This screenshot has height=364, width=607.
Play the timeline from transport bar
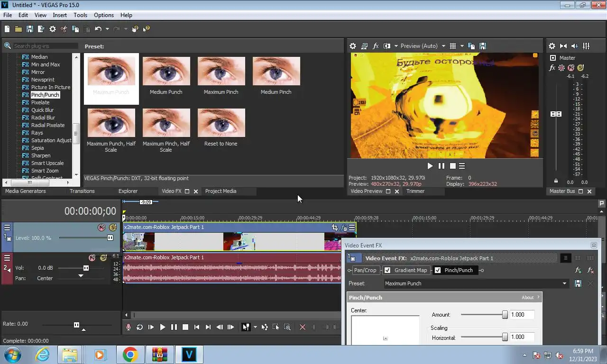pyautogui.click(x=162, y=327)
